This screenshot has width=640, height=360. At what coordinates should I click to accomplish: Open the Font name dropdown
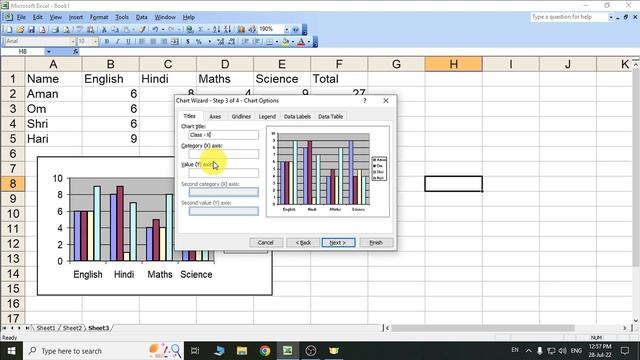pyautogui.click(x=73, y=41)
